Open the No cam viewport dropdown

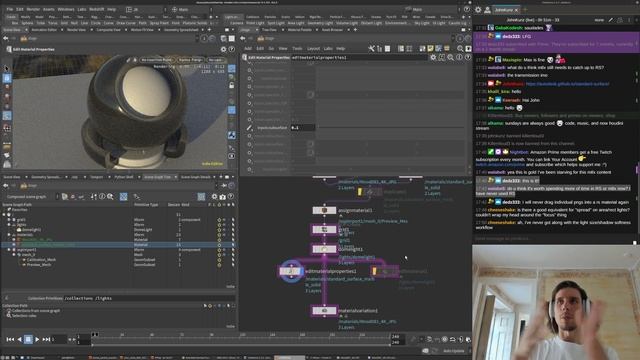pyautogui.click(x=216, y=60)
